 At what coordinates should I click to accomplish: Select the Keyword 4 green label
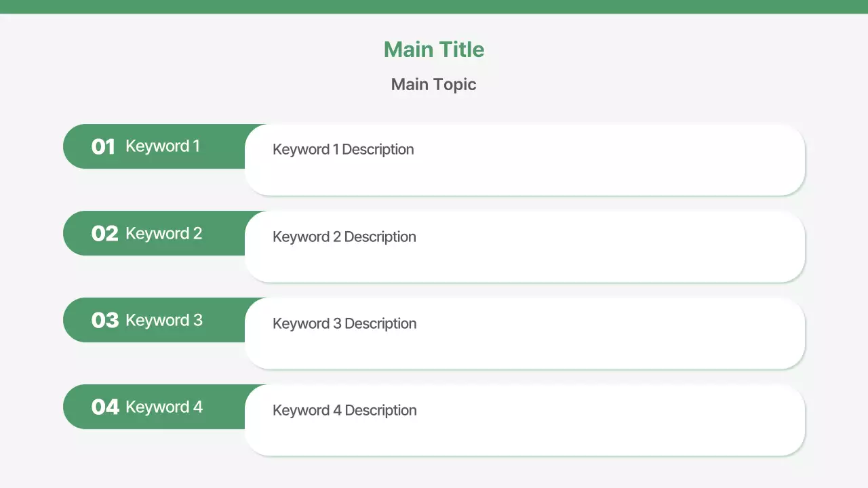click(x=164, y=407)
